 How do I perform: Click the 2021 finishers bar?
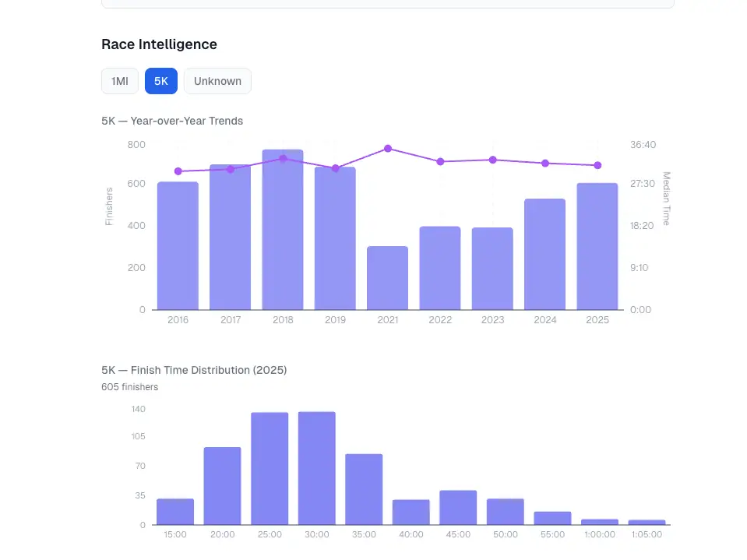[x=388, y=278]
